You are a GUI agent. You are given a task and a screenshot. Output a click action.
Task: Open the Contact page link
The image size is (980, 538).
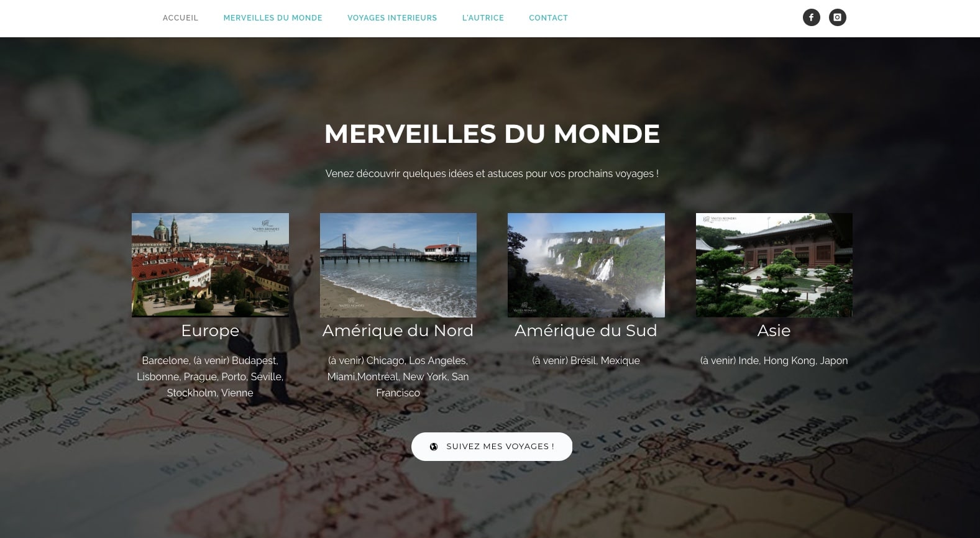(x=548, y=18)
